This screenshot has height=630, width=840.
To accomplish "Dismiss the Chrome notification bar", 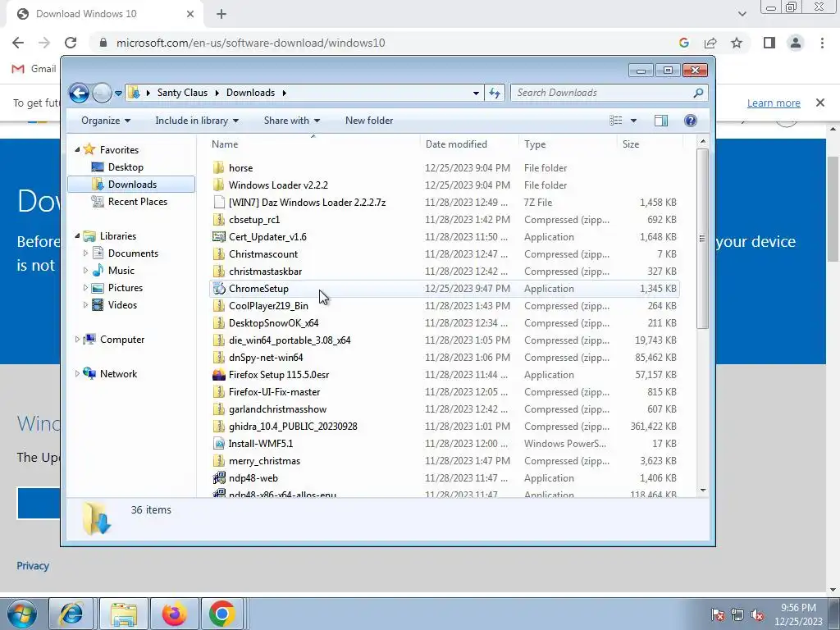I will (x=819, y=103).
